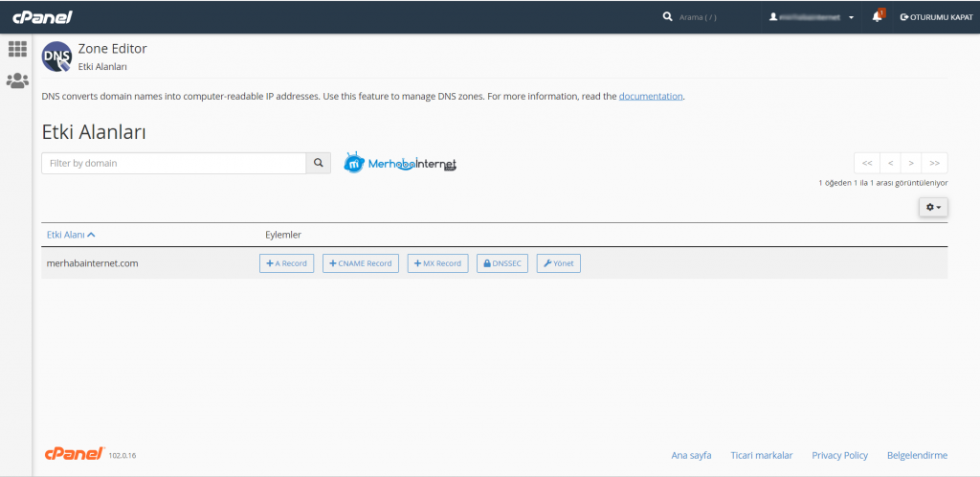Open the user manager sidebar icon
The height and width of the screenshot is (477, 980).
click(17, 81)
